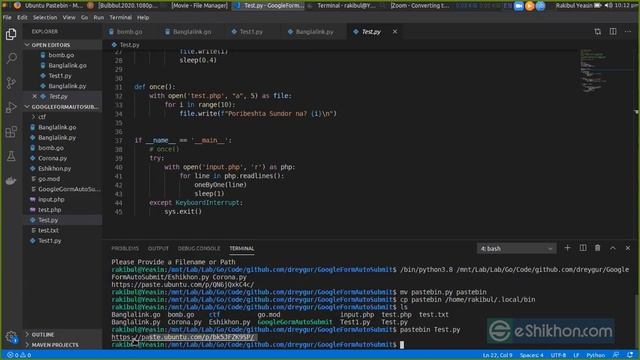Open the notifications bell in status bar
Screen dimensions: 640x360
(631, 355)
